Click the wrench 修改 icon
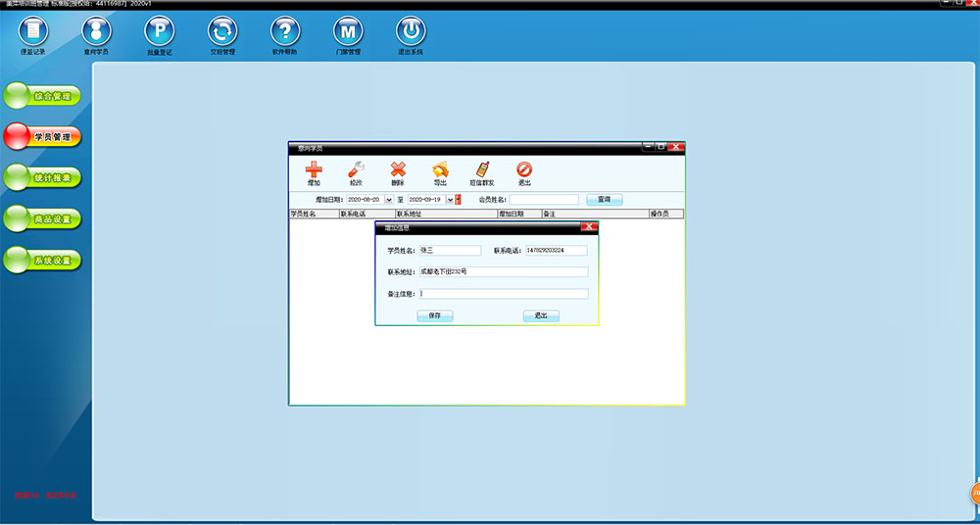Viewport: 980px width, 525px height. (356, 170)
